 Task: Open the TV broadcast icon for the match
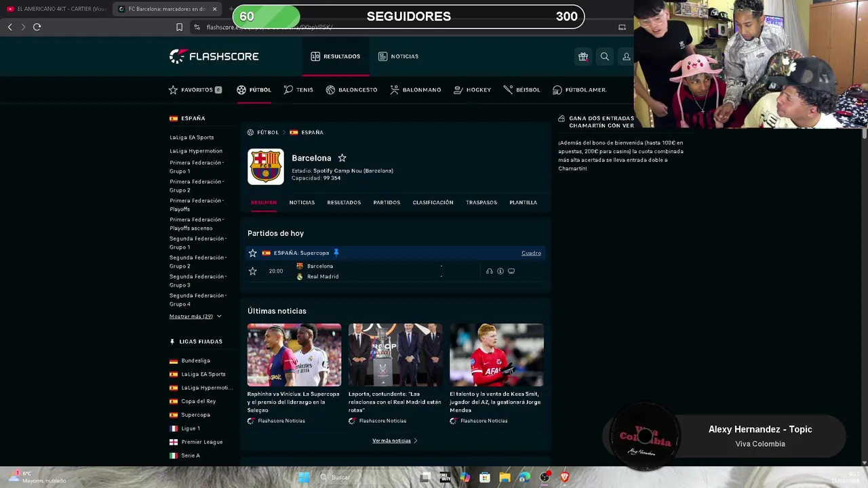pyautogui.click(x=511, y=271)
